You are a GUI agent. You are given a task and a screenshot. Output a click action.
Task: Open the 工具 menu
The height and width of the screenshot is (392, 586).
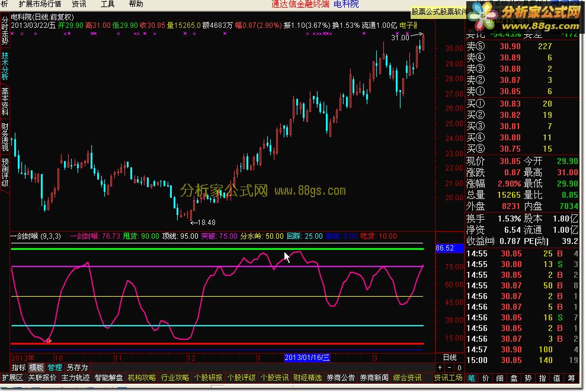[x=108, y=4]
